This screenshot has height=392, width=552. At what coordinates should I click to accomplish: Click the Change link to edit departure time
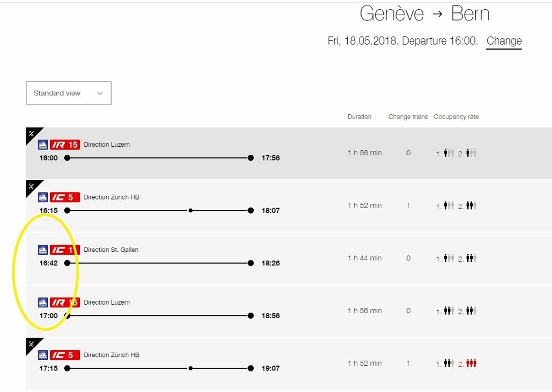(503, 41)
